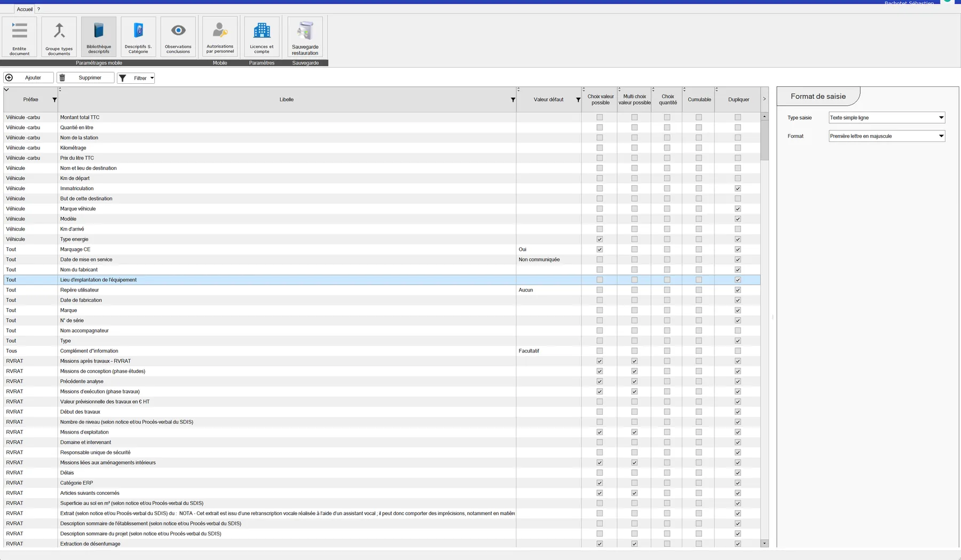Viewport: 961px width, 560px height.
Task: Select Valeur prévisionnelle des travaux row
Action: 382,401
